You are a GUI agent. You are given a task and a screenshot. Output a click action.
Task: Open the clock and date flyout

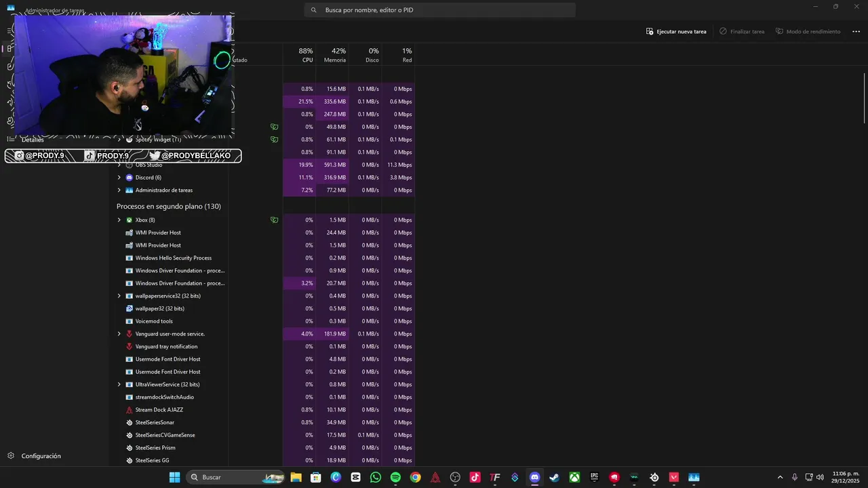(x=845, y=477)
